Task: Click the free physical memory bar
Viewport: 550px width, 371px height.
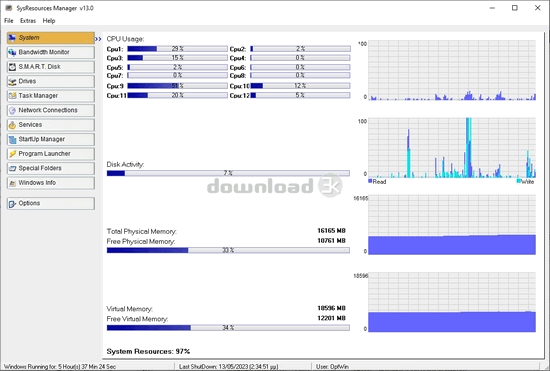Action: [x=228, y=250]
